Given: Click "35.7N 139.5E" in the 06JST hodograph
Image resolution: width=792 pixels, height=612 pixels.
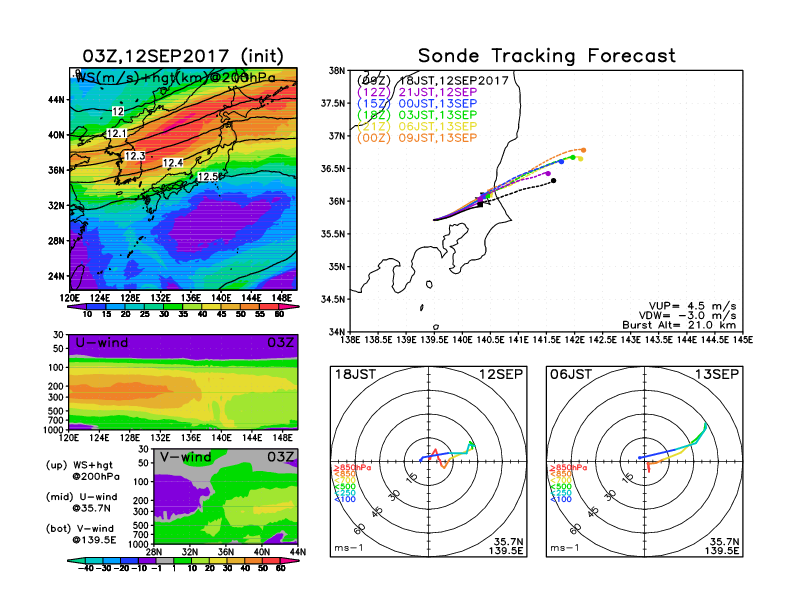Looking at the screenshot, I should tap(722, 546).
